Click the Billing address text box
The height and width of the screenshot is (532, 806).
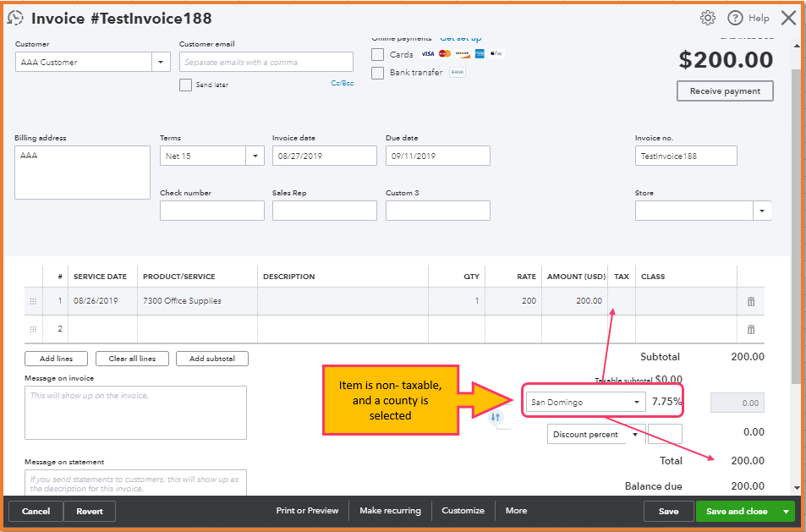click(x=82, y=173)
